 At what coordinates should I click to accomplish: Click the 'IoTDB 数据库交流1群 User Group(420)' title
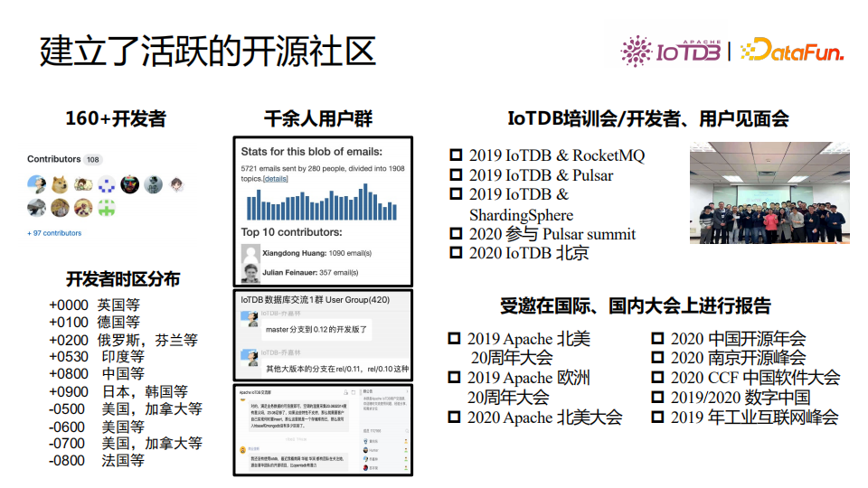315,300
